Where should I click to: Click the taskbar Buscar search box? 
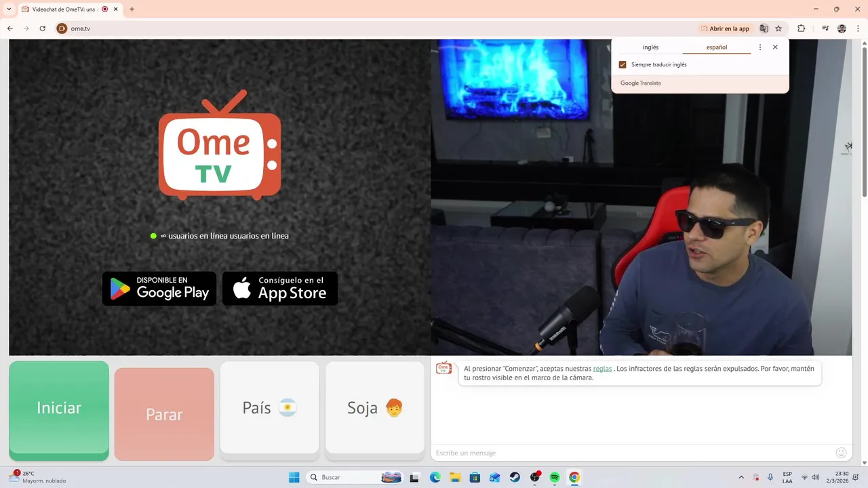point(355,477)
